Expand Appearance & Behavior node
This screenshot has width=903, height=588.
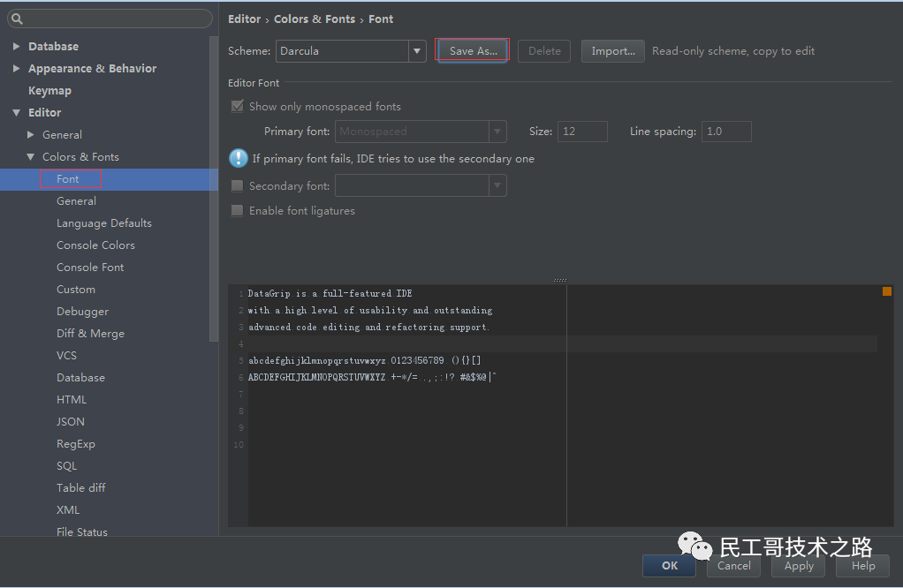(17, 69)
